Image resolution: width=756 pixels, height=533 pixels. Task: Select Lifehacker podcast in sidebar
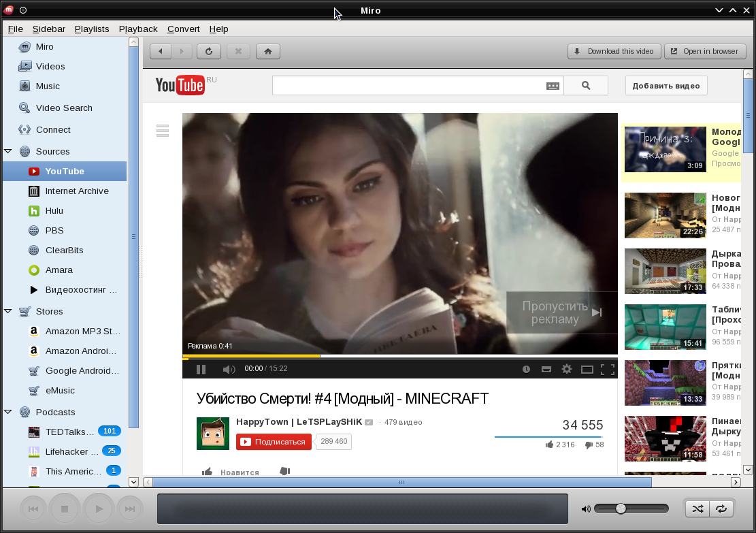click(65, 451)
